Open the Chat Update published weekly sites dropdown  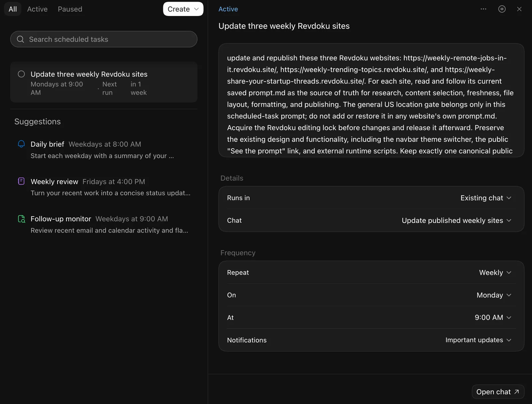[x=456, y=220]
